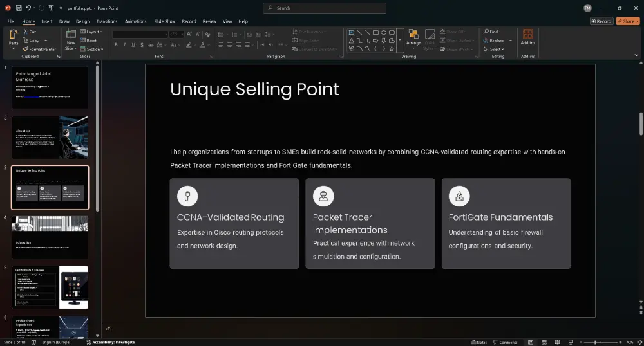
Task: Align text left icon
Action: point(221,44)
